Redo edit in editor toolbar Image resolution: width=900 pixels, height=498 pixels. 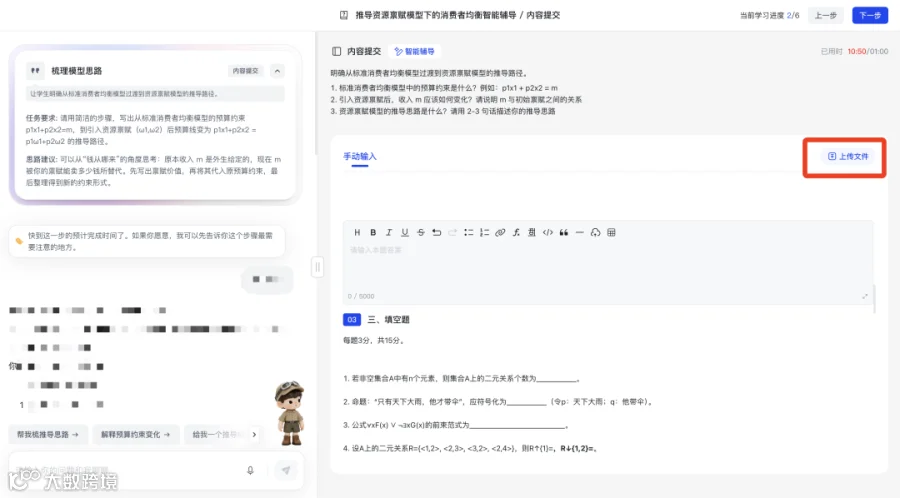click(452, 232)
